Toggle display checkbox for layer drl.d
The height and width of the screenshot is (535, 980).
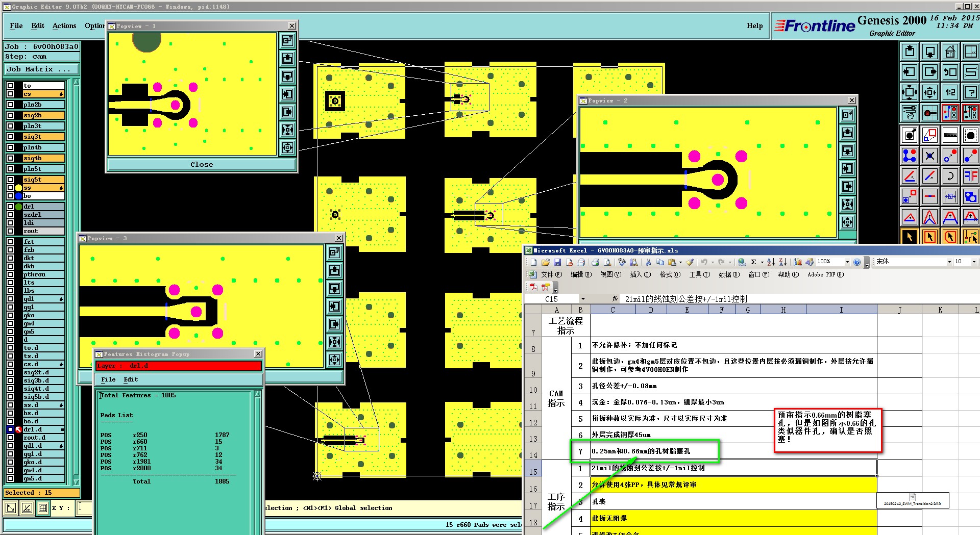click(x=10, y=429)
